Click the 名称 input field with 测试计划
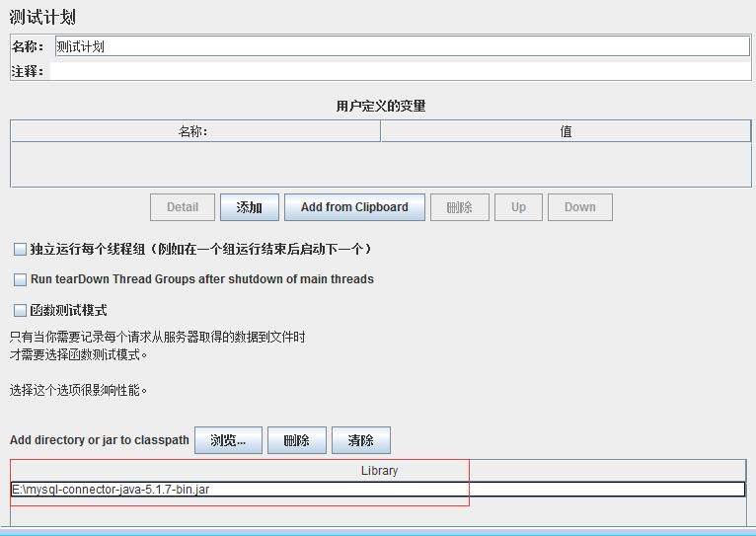The height and width of the screenshot is (536, 756). click(402, 46)
